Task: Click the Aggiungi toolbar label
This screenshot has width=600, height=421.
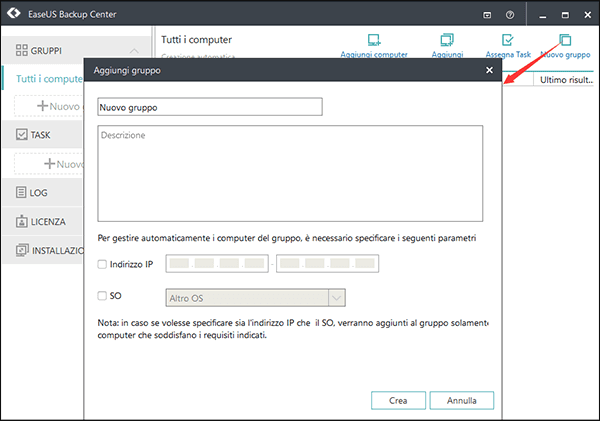Action: click(x=447, y=54)
